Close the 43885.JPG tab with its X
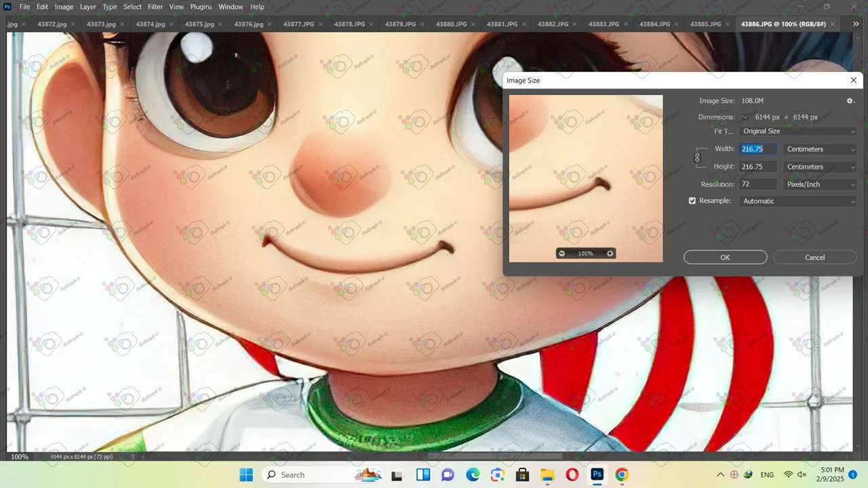868x488 pixels. [x=729, y=24]
